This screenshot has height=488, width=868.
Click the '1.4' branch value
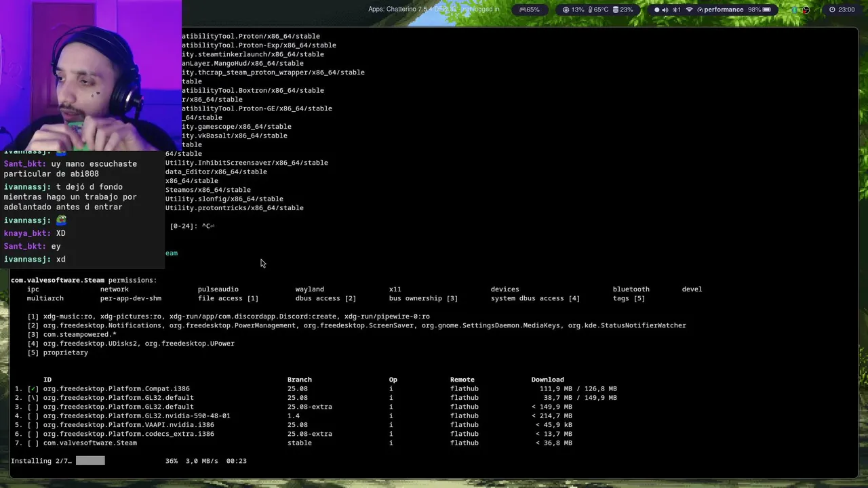pos(293,415)
